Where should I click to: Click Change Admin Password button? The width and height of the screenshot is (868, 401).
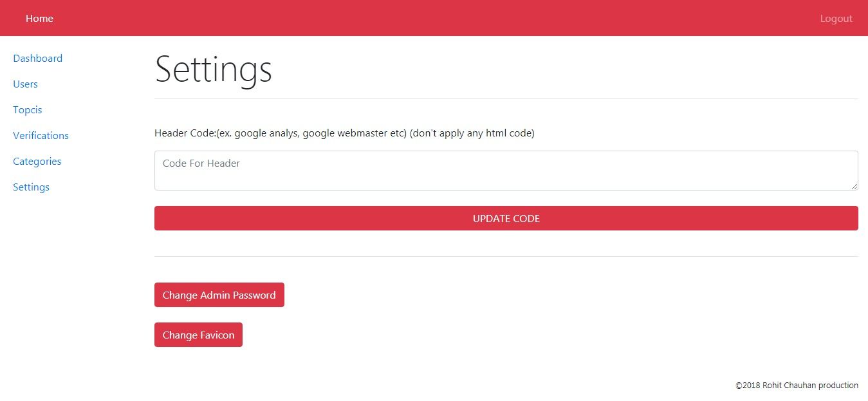click(x=219, y=295)
